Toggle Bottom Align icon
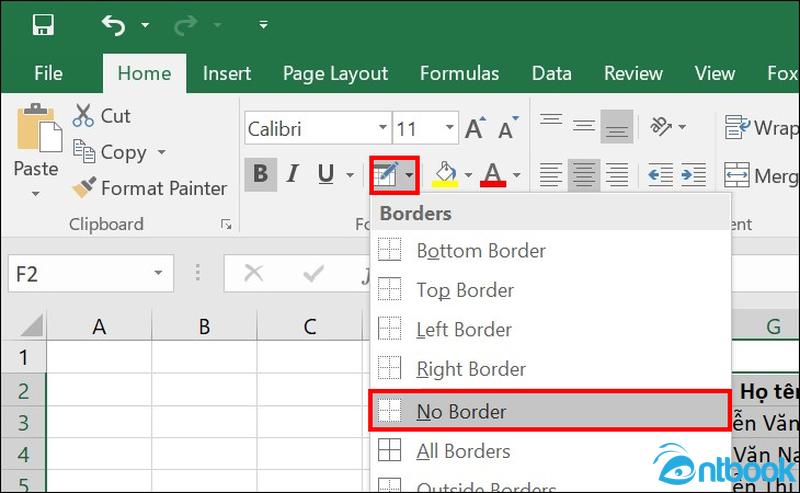The image size is (800, 493). [617, 126]
